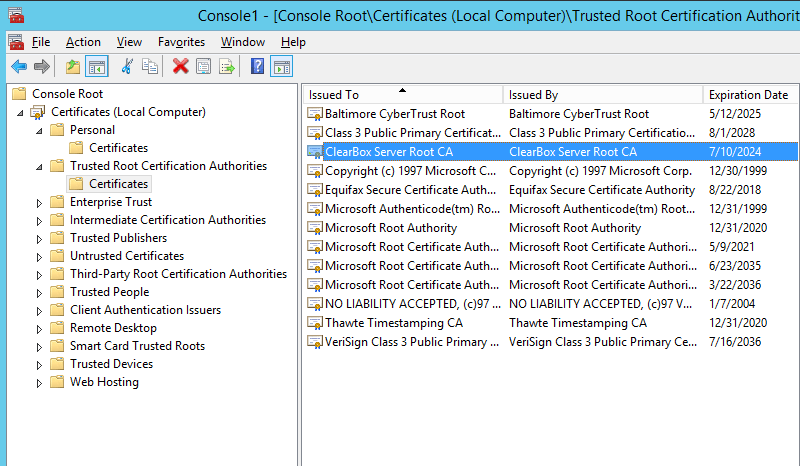This screenshot has width=800, height=466.
Task: Select Client Authentication Issuers tree item
Action: pyautogui.click(x=145, y=310)
